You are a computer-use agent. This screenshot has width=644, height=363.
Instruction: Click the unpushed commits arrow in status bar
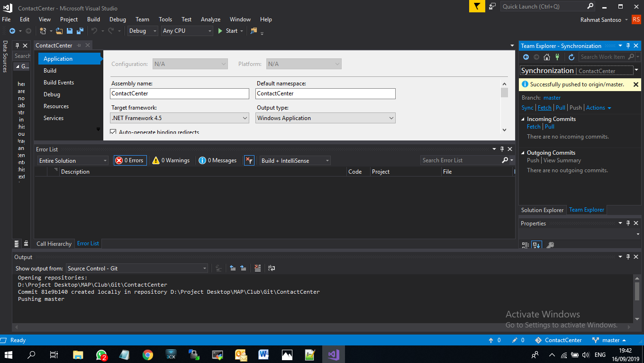[x=491, y=340]
